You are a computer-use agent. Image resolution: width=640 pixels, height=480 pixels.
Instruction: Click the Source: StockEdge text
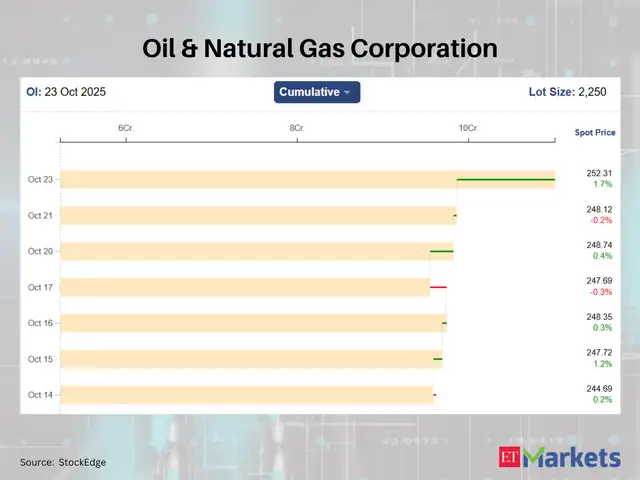pyautogui.click(x=63, y=462)
